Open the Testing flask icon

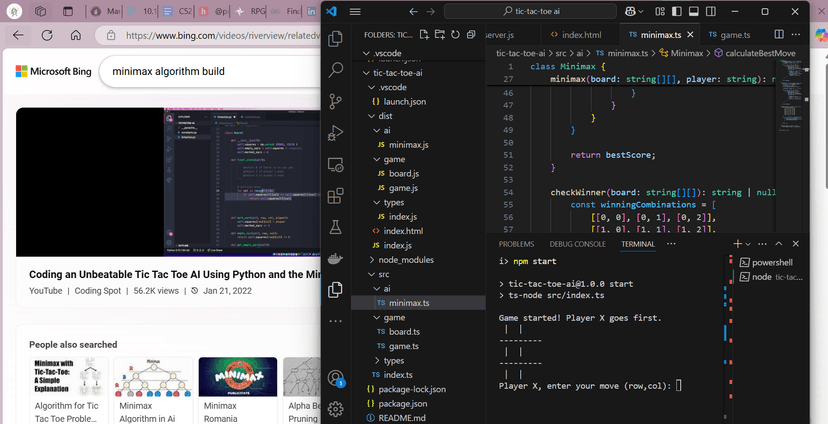click(x=336, y=228)
